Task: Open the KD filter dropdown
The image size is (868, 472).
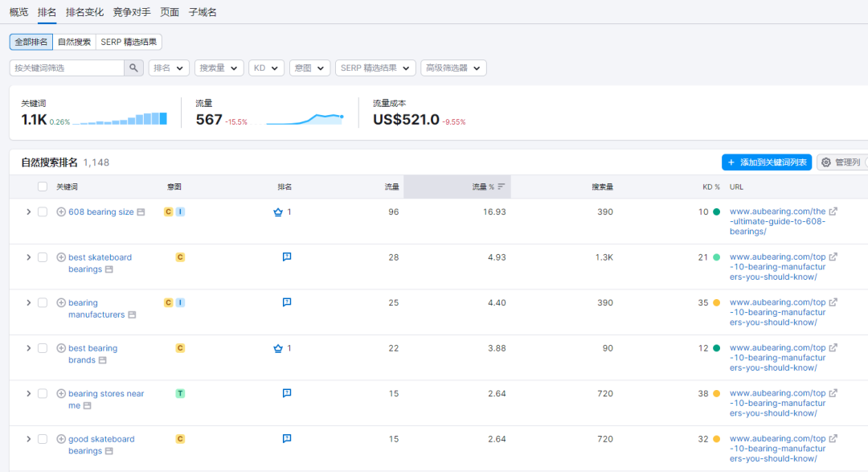Action: click(266, 68)
